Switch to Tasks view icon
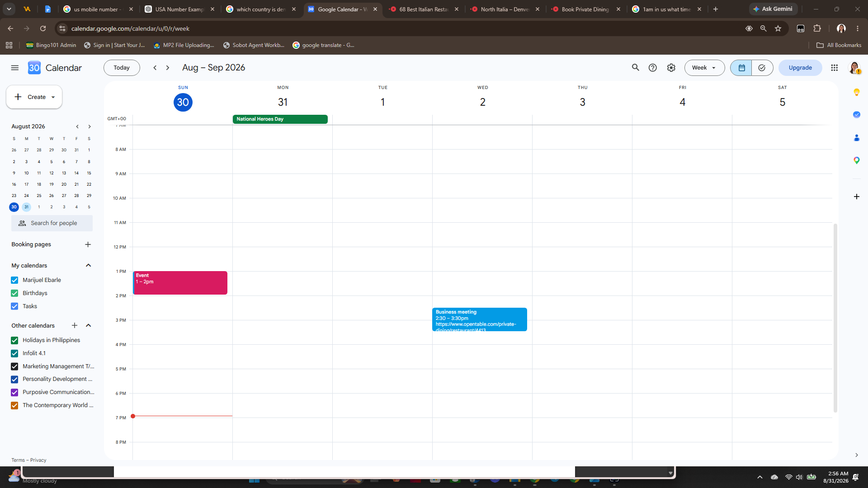The width and height of the screenshot is (868, 488). (762, 68)
